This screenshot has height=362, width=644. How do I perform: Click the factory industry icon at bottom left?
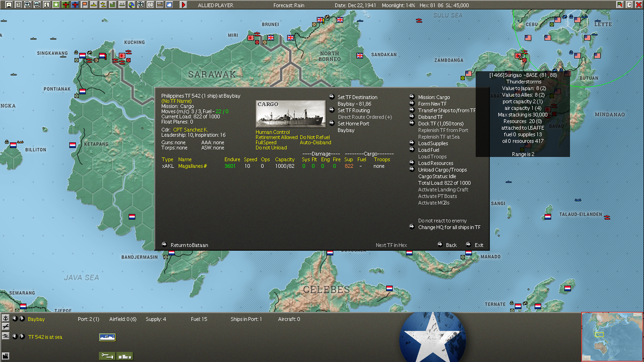(6, 356)
